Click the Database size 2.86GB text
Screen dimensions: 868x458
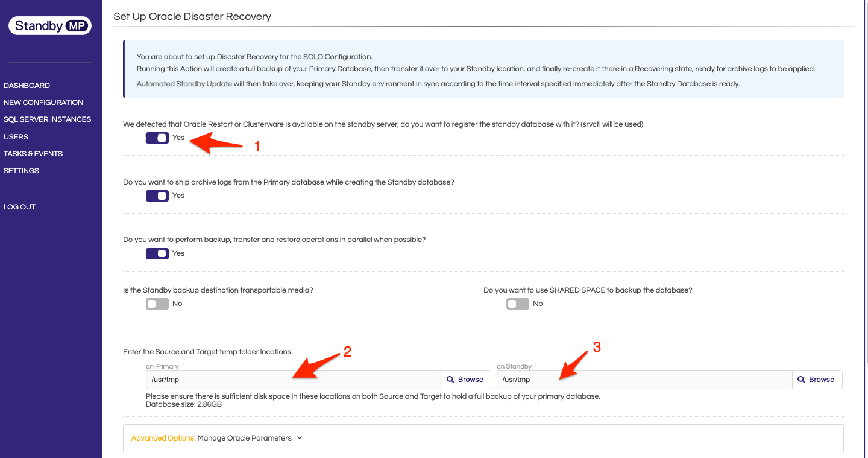pos(184,404)
